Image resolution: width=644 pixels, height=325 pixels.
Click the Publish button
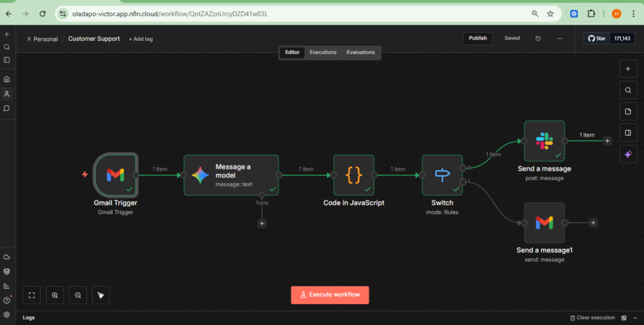[x=478, y=38]
